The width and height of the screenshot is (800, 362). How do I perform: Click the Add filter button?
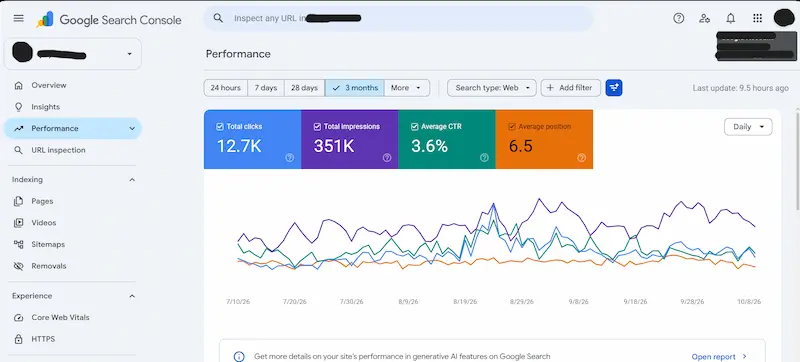[570, 88]
